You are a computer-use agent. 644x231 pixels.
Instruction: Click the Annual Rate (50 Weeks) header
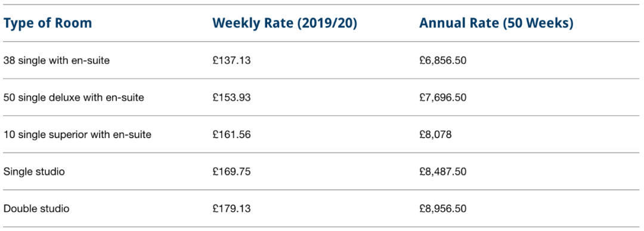click(x=496, y=24)
